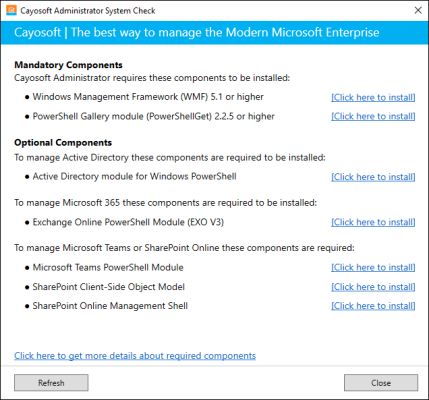Click Windows Management Framework (WMF) item text
Viewport: 429px width, 400px height.
(x=148, y=97)
